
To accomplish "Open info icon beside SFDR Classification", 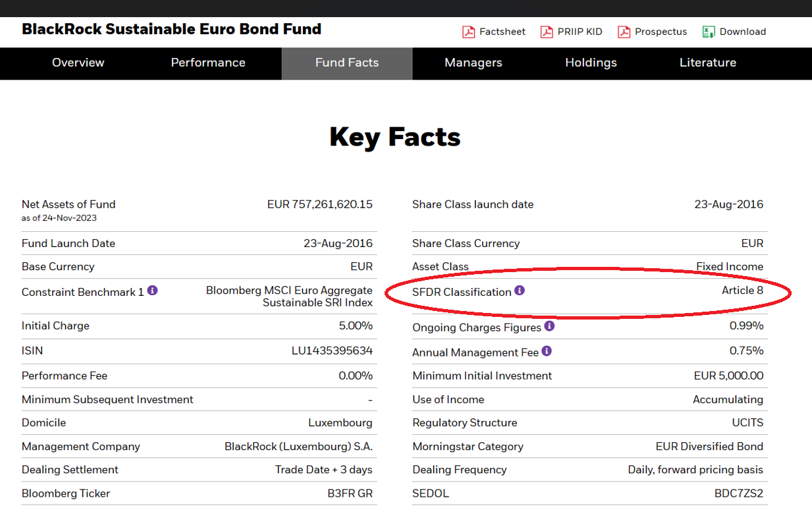I will 520,290.
